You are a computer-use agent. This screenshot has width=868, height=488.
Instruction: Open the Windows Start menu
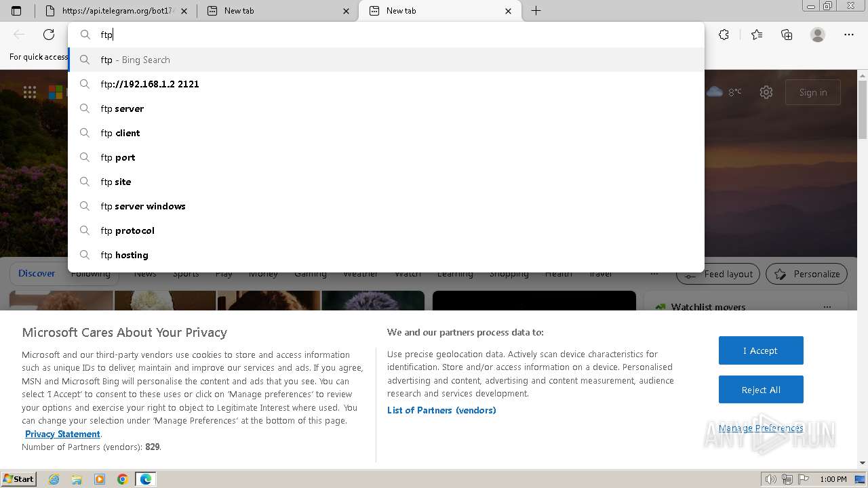19,479
